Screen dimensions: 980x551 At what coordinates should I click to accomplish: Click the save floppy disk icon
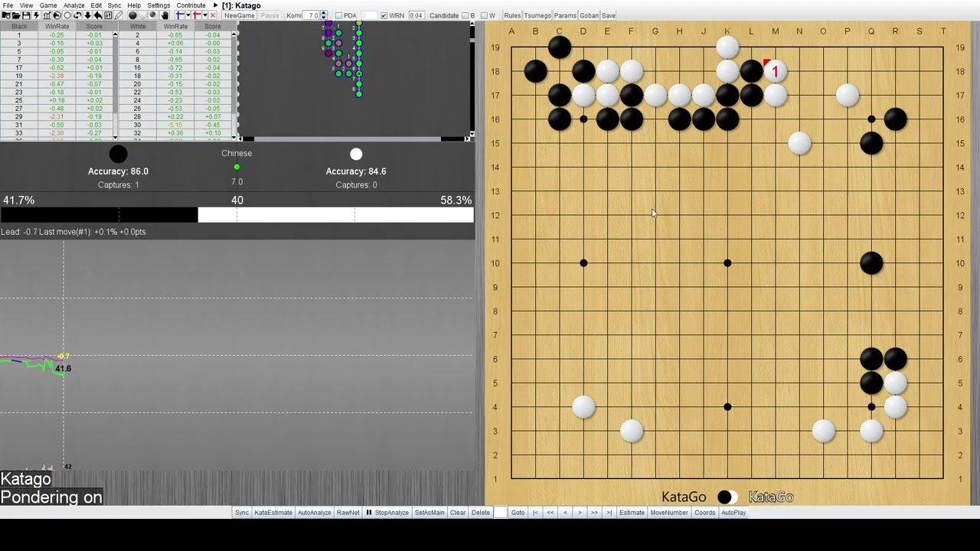[x=26, y=15]
